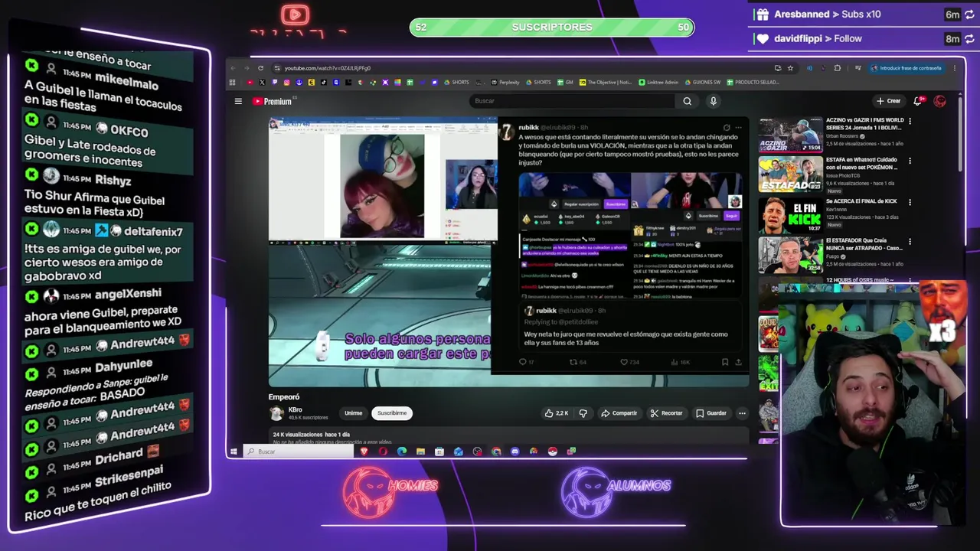The width and height of the screenshot is (980, 551).
Task: Open EL FIN KICK video thumbnail
Action: 790,215
